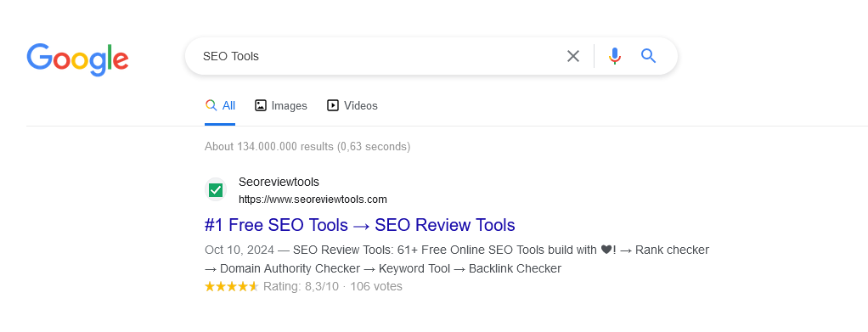Submit search using the magnifying glass icon
The image size is (868, 332).
click(648, 56)
